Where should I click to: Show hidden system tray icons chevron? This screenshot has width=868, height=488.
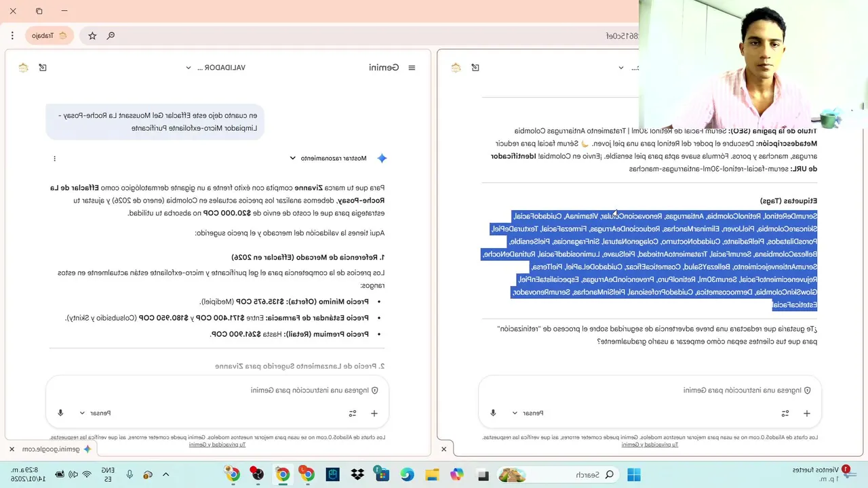165,474
